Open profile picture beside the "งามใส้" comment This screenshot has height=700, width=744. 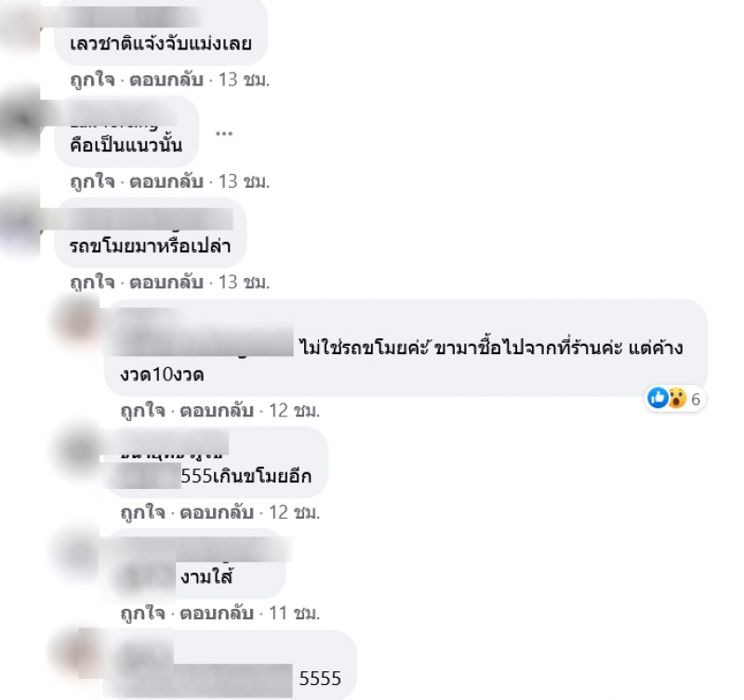76,552
